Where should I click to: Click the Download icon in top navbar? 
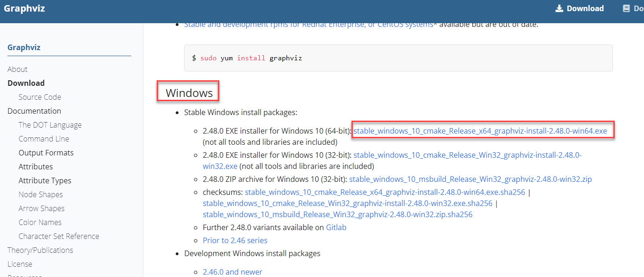tap(559, 8)
